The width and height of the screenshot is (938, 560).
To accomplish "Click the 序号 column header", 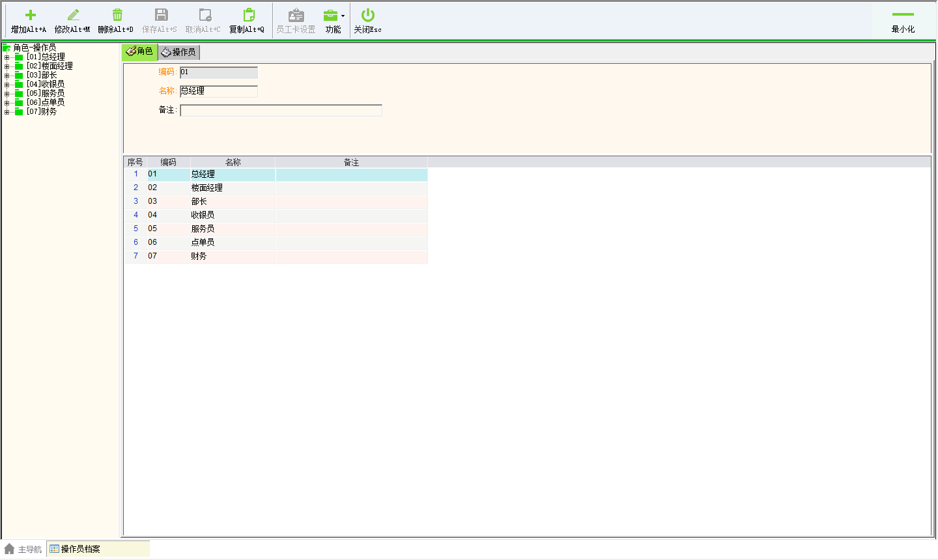I will click(135, 162).
